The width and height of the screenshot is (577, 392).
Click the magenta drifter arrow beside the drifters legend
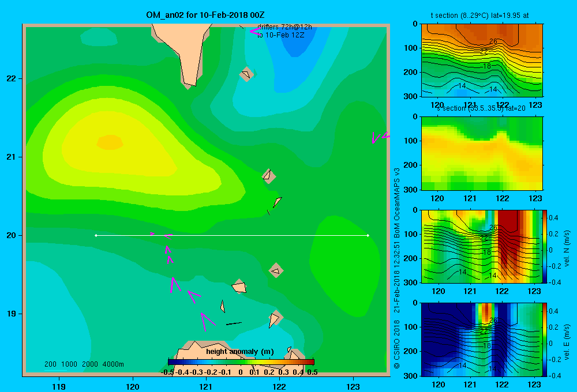pos(255,32)
